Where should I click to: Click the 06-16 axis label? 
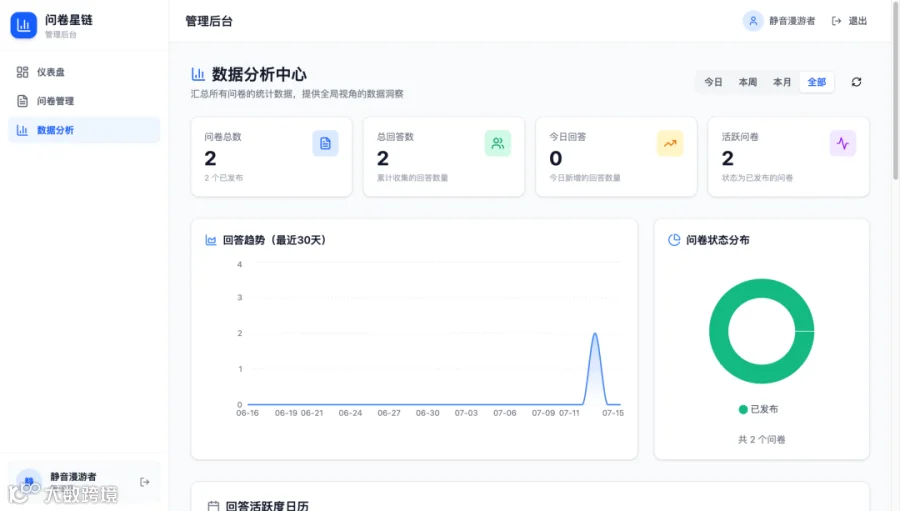(x=247, y=413)
